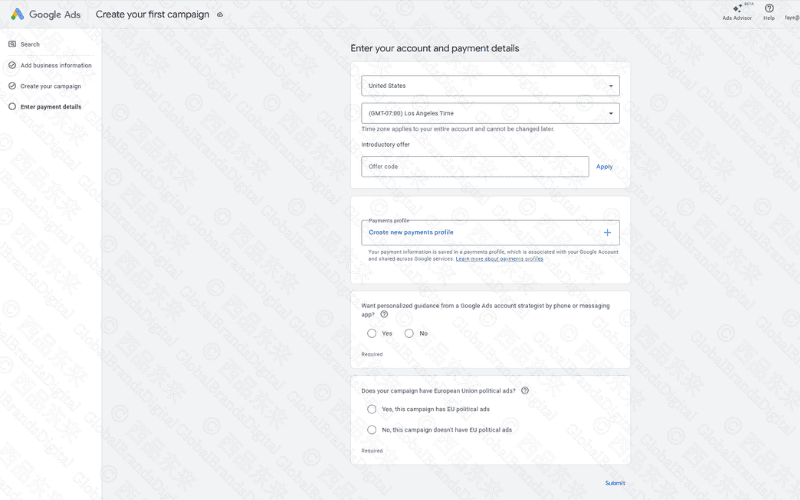Click Apply next to offer code
Image resolution: width=800 pixels, height=500 pixels.
click(x=604, y=167)
